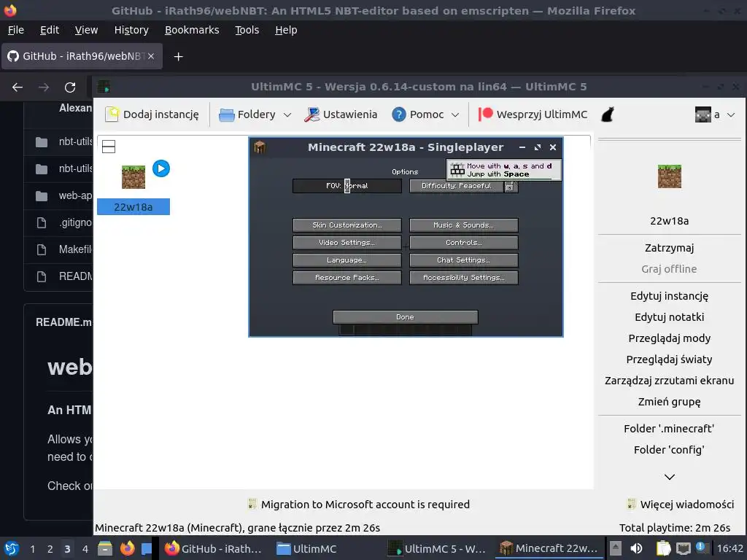Click Edytuj instancję

670,296
